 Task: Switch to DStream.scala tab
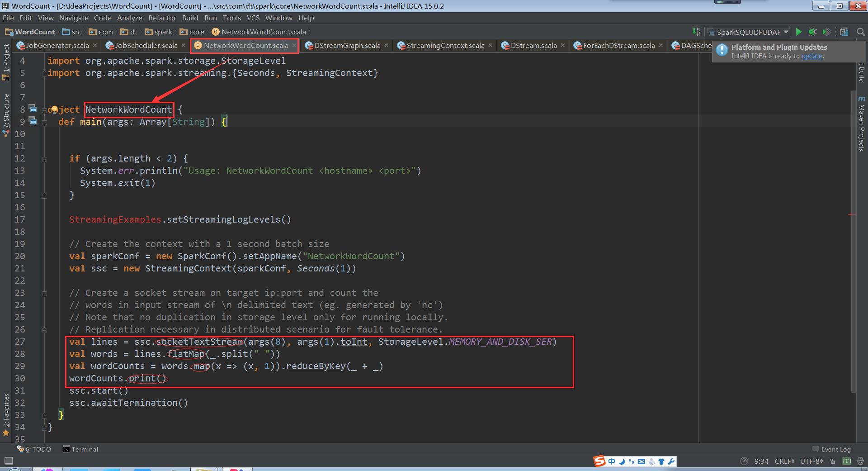pyautogui.click(x=533, y=45)
